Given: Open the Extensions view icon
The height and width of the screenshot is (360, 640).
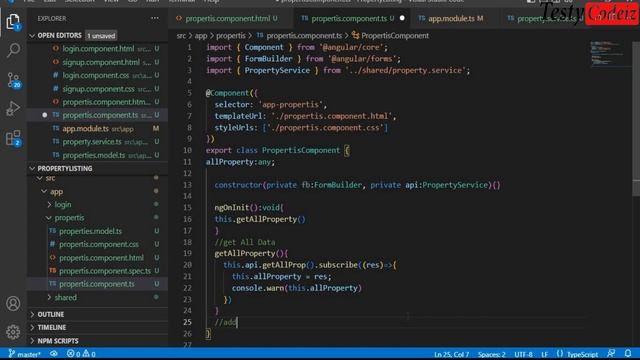Looking at the screenshot, I should click(x=13, y=138).
